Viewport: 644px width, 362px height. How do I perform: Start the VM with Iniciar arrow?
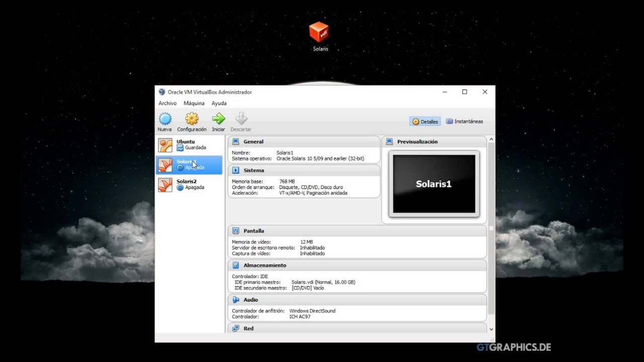click(218, 119)
